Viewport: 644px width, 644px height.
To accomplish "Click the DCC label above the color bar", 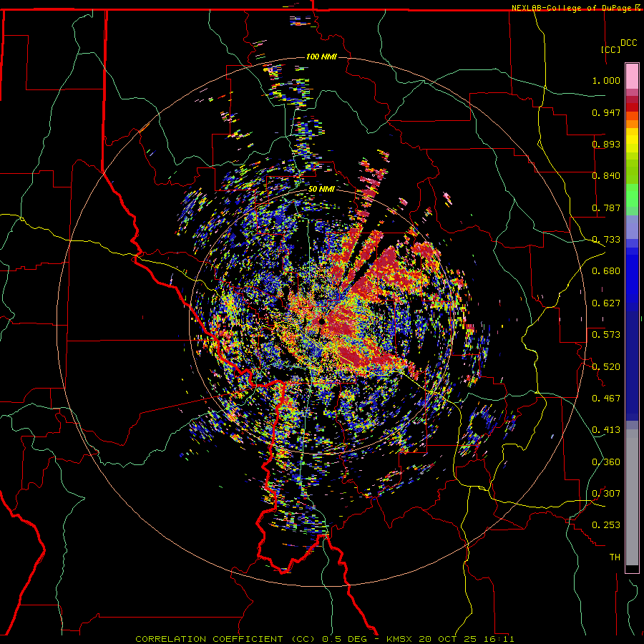I will 629,43.
